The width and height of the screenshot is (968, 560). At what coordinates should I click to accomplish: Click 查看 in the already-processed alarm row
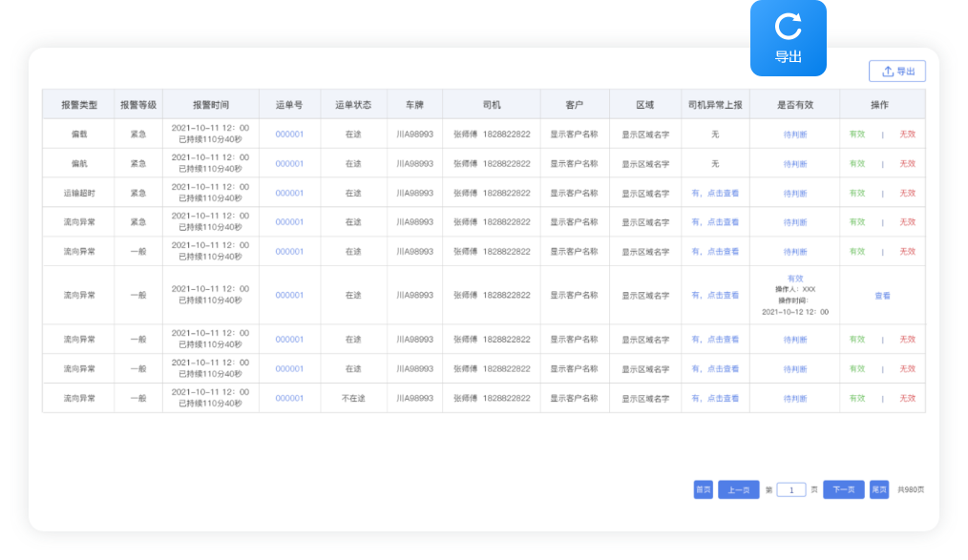(x=882, y=296)
